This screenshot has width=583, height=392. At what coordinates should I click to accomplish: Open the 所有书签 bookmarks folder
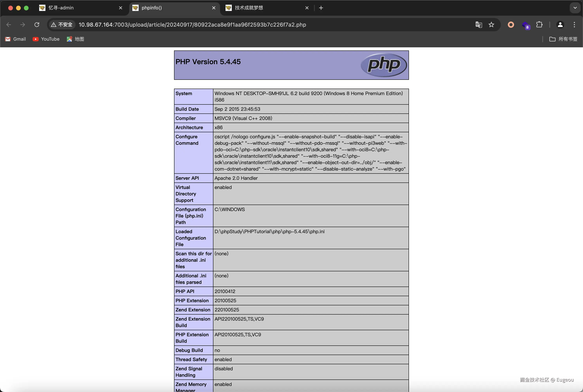pyautogui.click(x=563, y=39)
